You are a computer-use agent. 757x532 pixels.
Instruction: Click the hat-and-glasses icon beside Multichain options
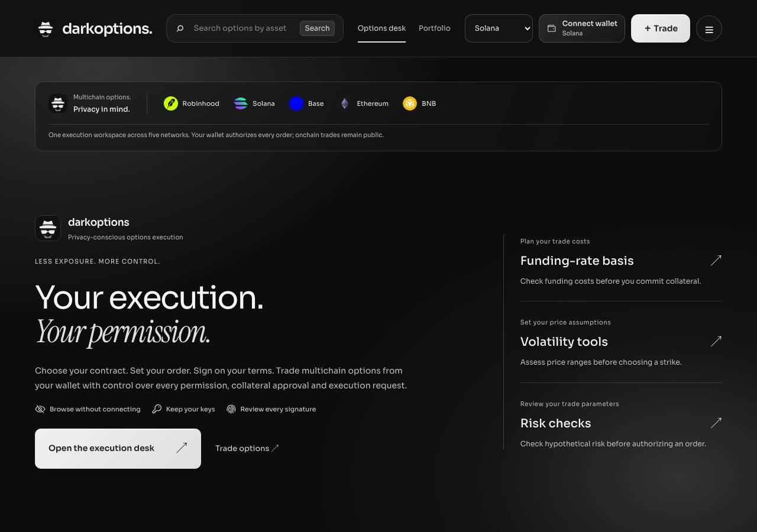click(58, 103)
